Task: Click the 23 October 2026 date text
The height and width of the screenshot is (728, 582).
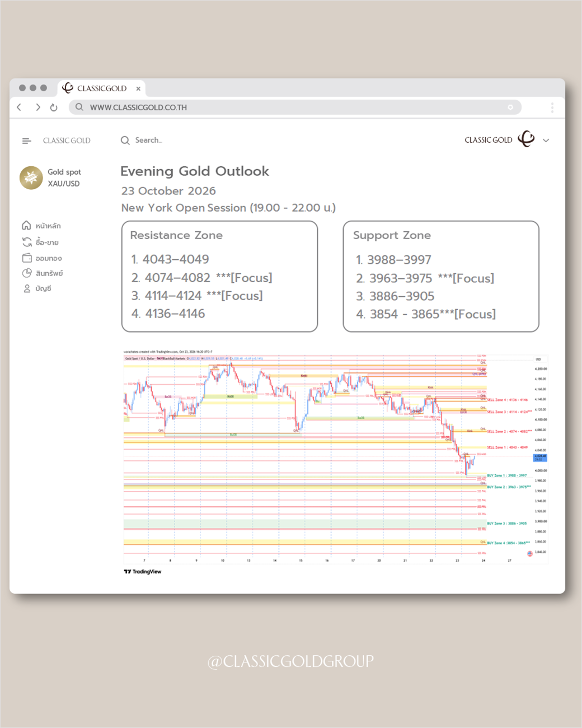Action: (x=168, y=191)
